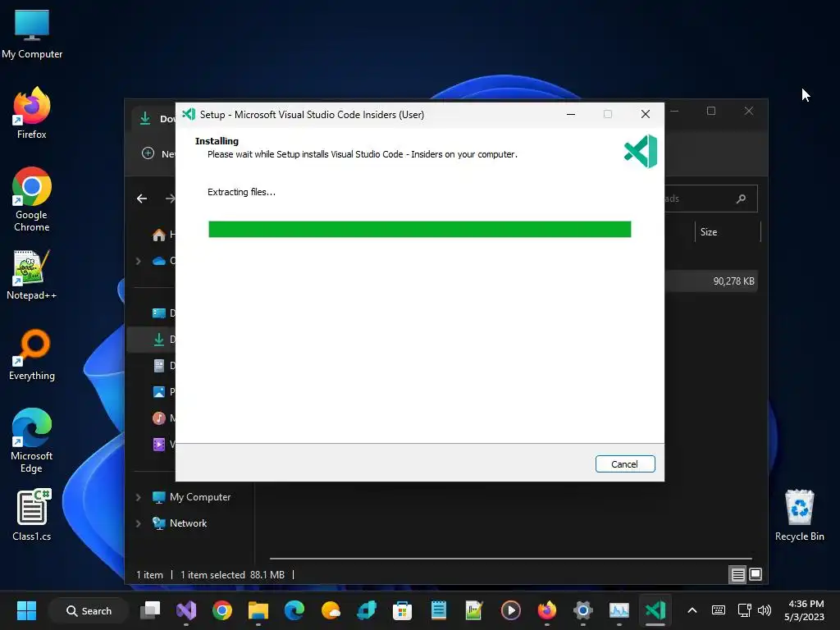
Task: Open the media player from the taskbar
Action: [x=510, y=610]
